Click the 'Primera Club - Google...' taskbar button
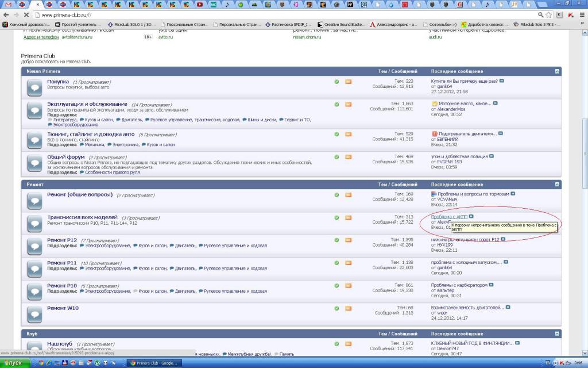Screen dimensions: 588x368 click(x=154, y=363)
